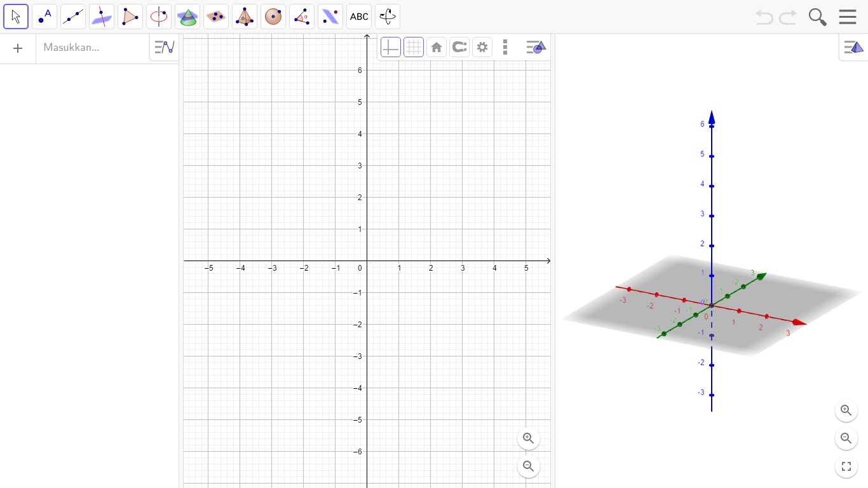Open the three-dot options menu

pyautogui.click(x=505, y=46)
